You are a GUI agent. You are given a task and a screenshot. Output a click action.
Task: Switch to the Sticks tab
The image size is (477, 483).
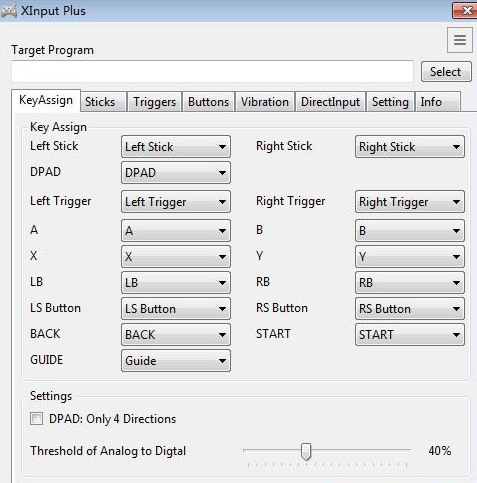coord(103,102)
